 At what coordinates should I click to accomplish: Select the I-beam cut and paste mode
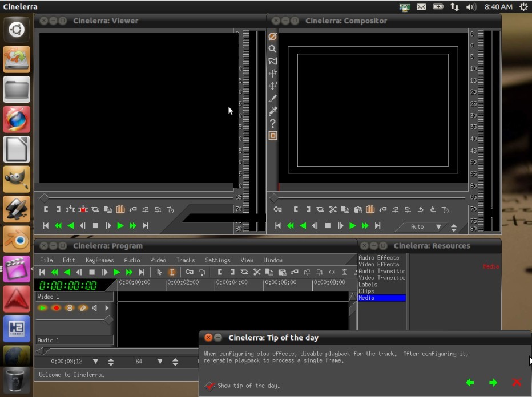[x=172, y=272]
